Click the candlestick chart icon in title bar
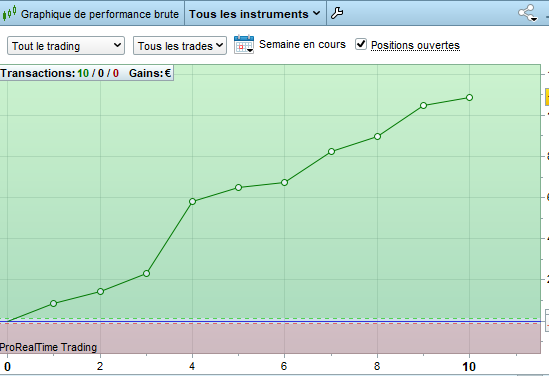Viewport: 549px width, 376px height. 9,13
